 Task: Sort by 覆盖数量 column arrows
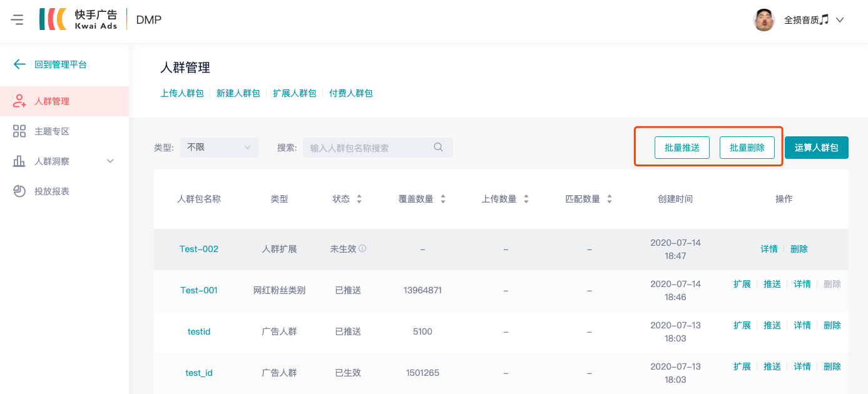(x=443, y=199)
